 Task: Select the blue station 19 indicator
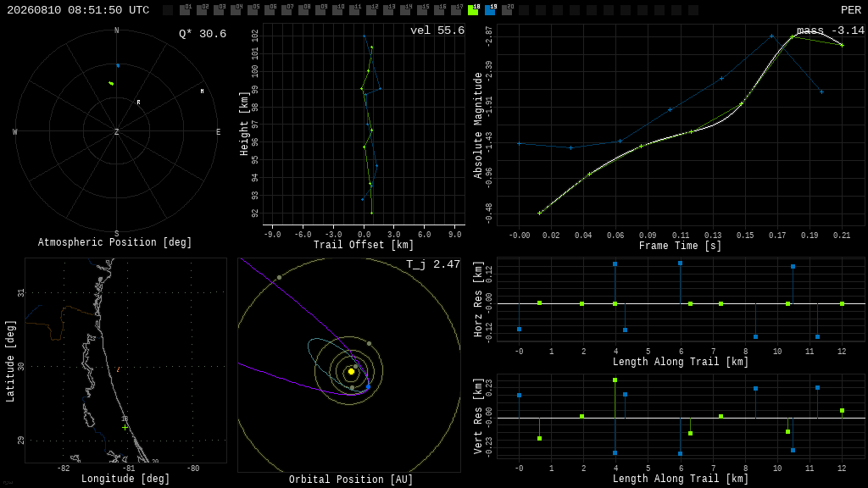click(490, 9)
